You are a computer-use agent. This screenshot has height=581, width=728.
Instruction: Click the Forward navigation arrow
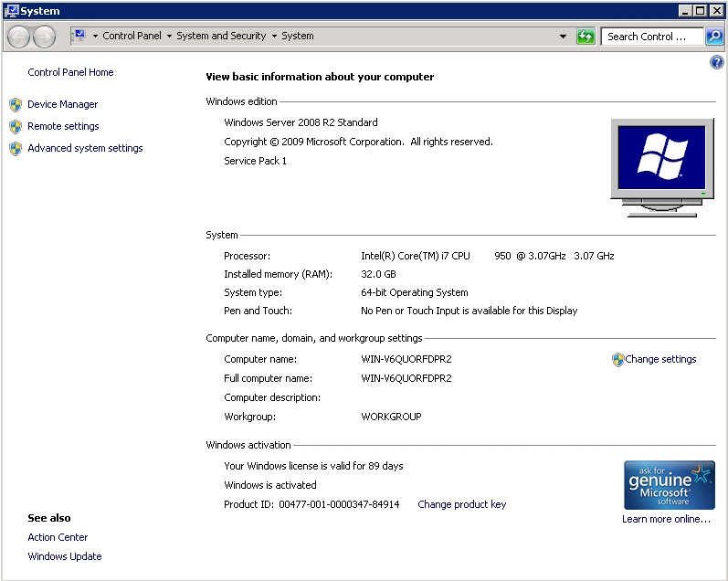[45, 37]
